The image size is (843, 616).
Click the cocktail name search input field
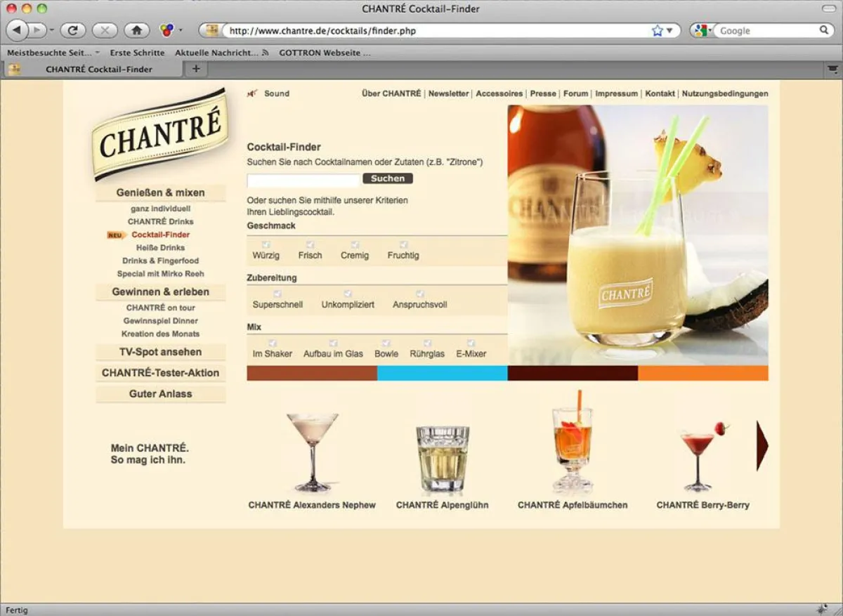click(302, 178)
